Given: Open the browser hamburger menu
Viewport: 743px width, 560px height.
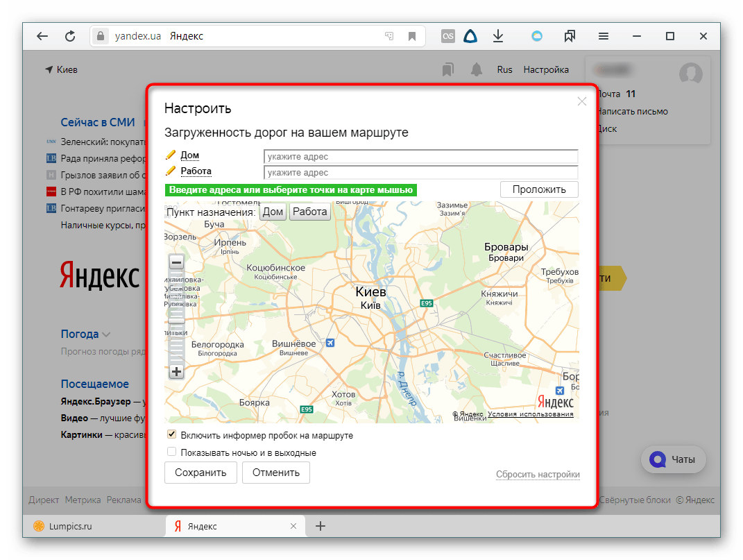Looking at the screenshot, I should 604,37.
